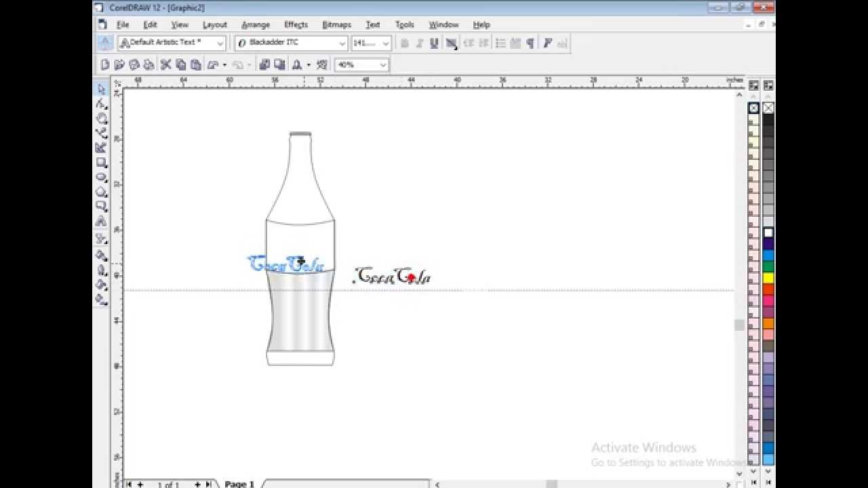Open the zoom level dropdown showing 40%
868x488 pixels.
tap(383, 65)
